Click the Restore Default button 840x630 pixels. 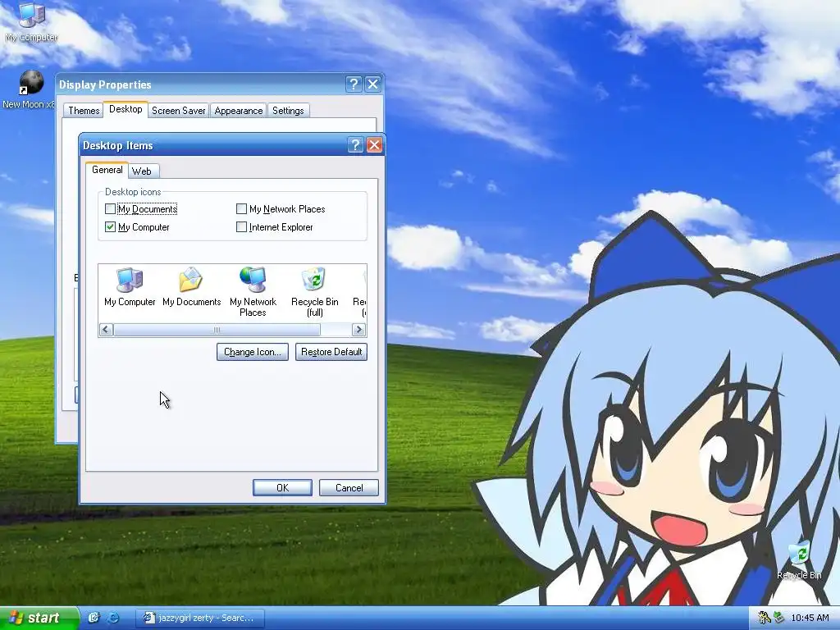click(x=331, y=352)
